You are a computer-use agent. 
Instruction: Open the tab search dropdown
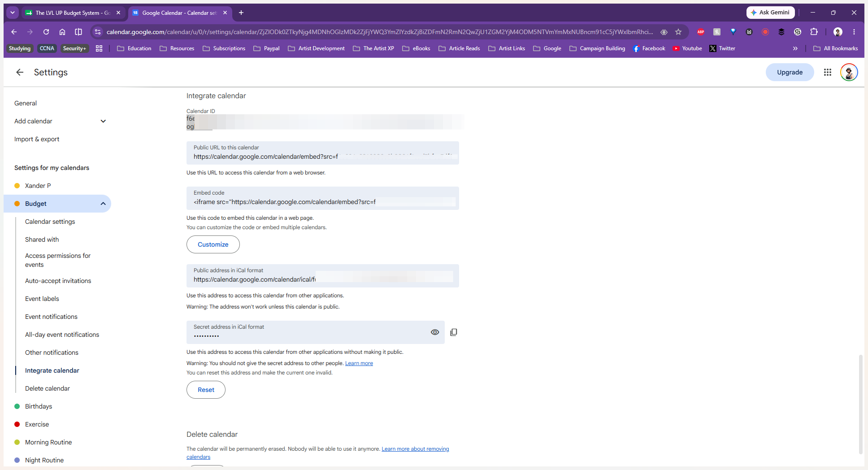13,13
